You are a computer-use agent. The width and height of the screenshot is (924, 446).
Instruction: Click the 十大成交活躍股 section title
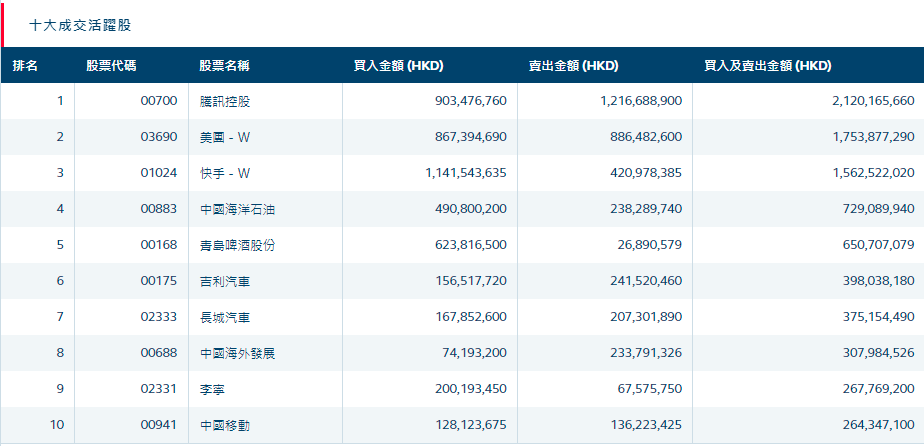pos(80,25)
